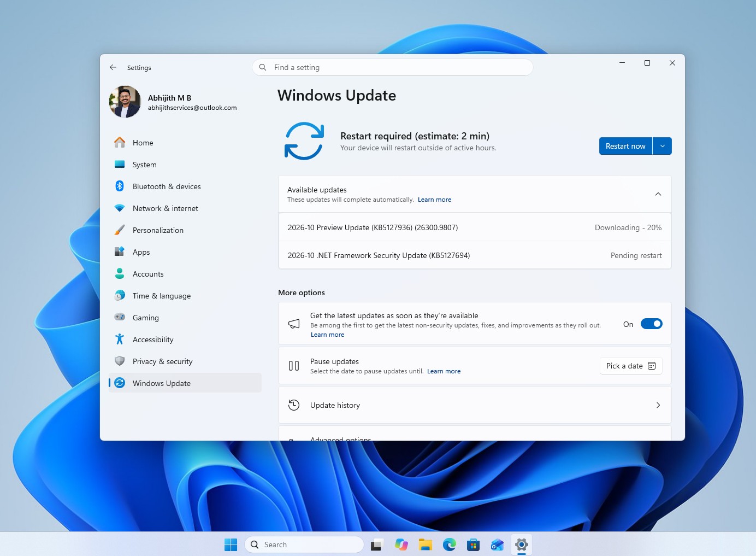Click the Update history clock icon
The width and height of the screenshot is (756, 556).
(x=294, y=405)
